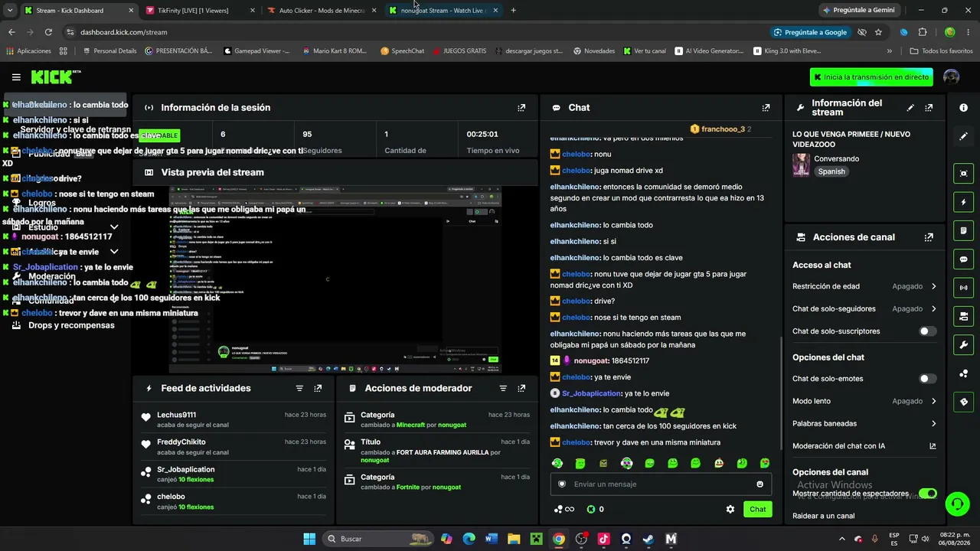Pop out the Chat panel
This screenshot has height=551, width=980.
click(766, 108)
